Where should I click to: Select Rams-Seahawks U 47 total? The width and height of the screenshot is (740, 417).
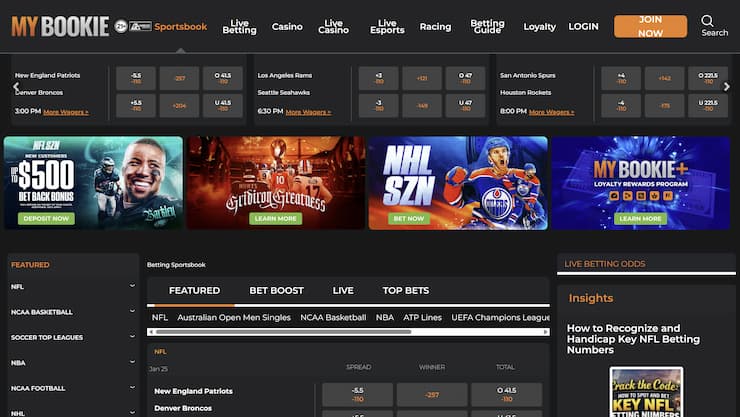[465, 106]
